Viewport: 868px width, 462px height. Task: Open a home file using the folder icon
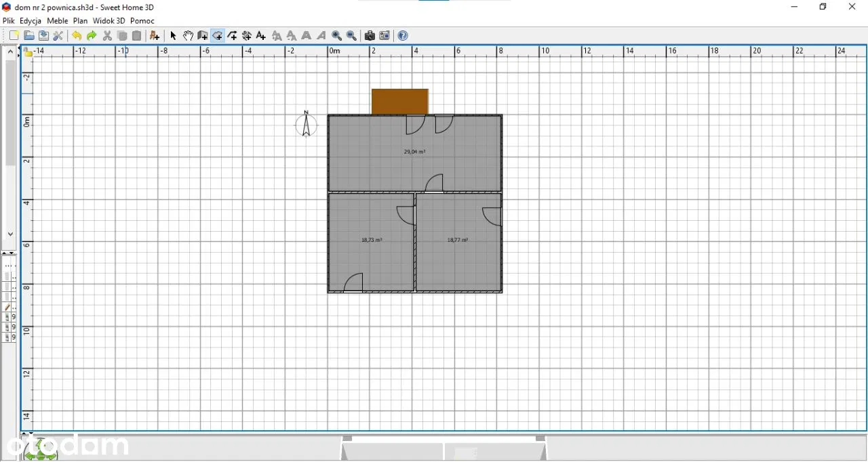[29, 36]
